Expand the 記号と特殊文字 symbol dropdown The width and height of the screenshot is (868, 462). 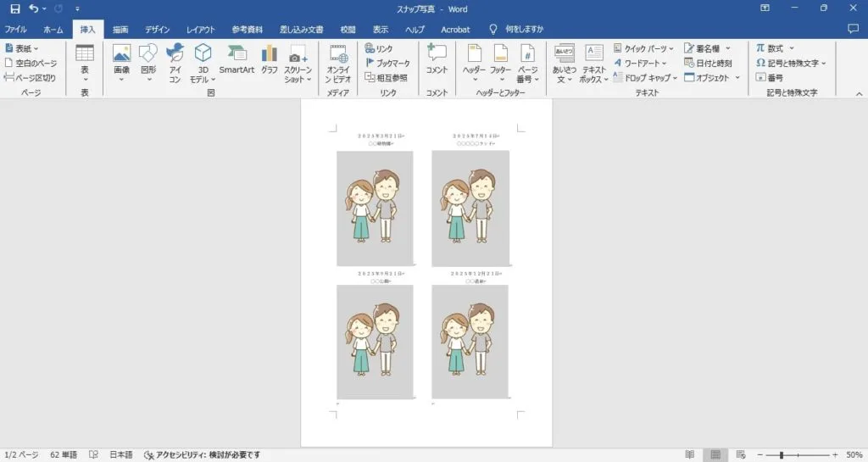tap(790, 63)
